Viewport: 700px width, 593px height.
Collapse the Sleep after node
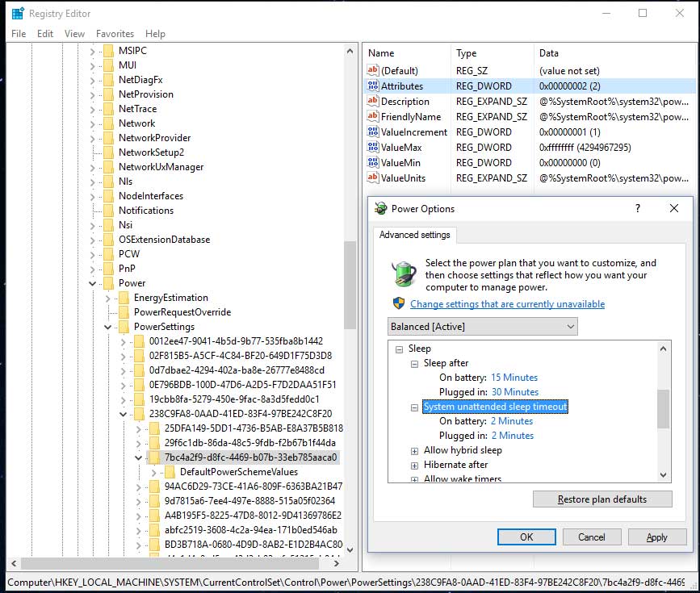pos(414,364)
